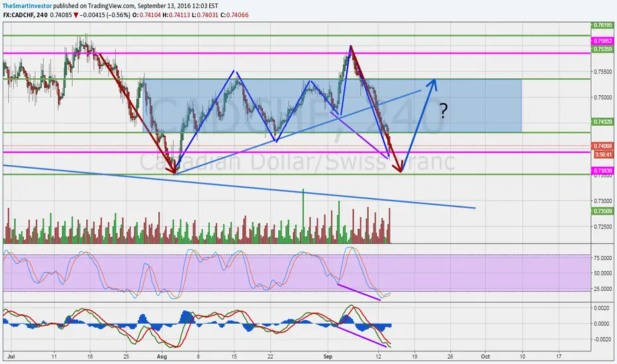Click the Sep label on time axis
Viewport: 617px width, 364px height.
click(x=328, y=357)
